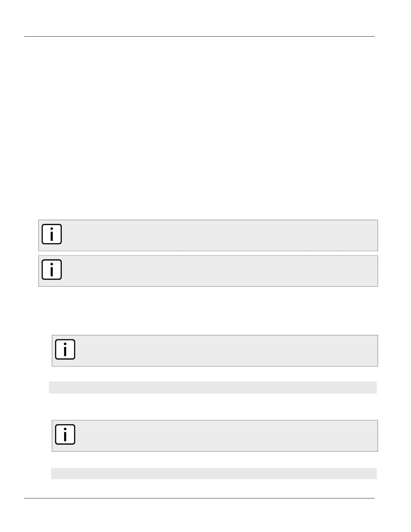Click the header horizontal rule at page top
The width and height of the screenshot is (411, 532).
coord(199,36)
